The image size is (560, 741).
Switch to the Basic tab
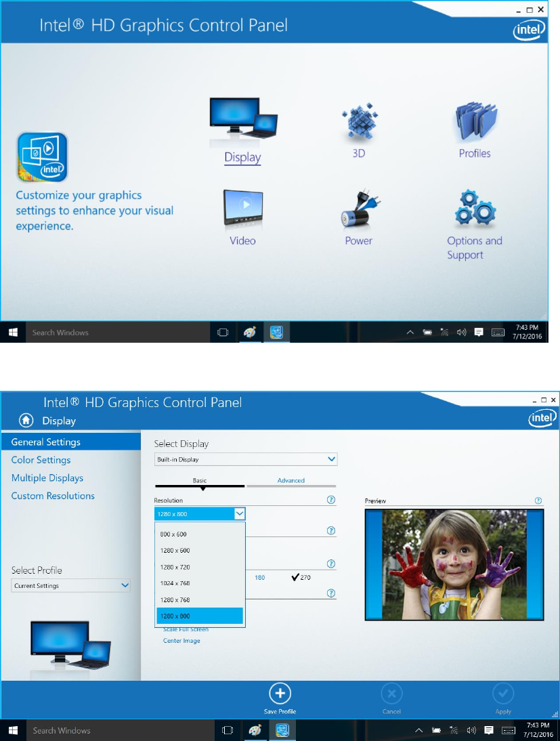(x=200, y=481)
